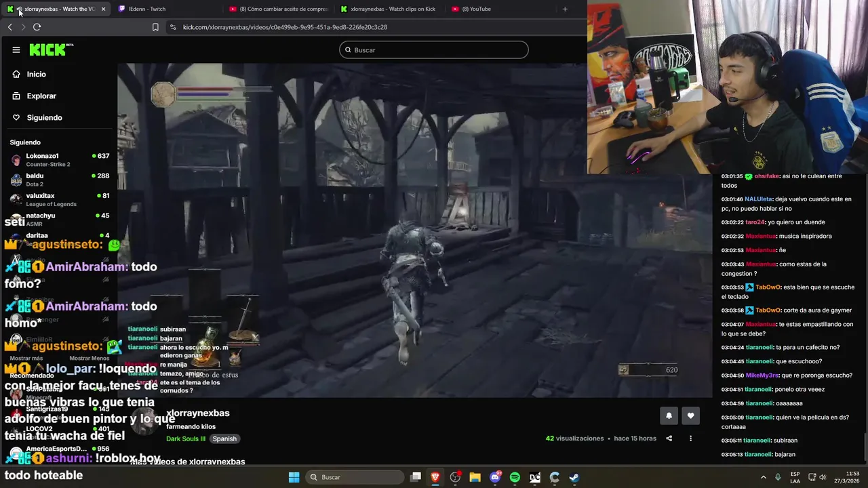Open Explorar in the sidebar
Screen dimensions: 868x488
pos(41,96)
